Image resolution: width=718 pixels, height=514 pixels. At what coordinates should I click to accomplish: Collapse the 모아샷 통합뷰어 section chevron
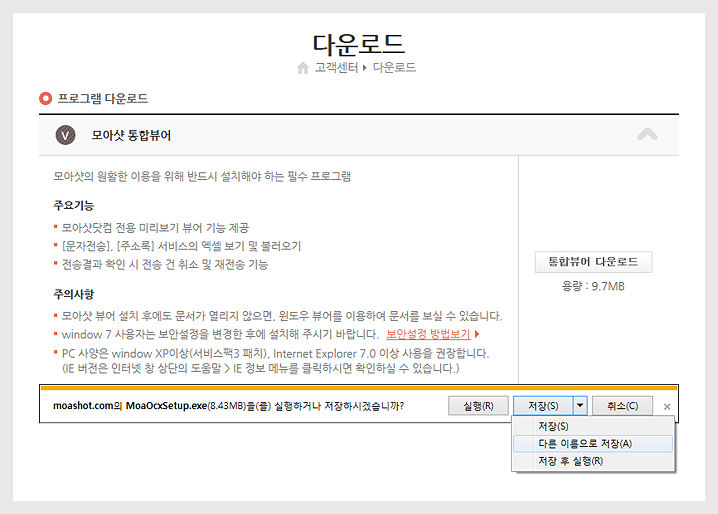[647, 134]
